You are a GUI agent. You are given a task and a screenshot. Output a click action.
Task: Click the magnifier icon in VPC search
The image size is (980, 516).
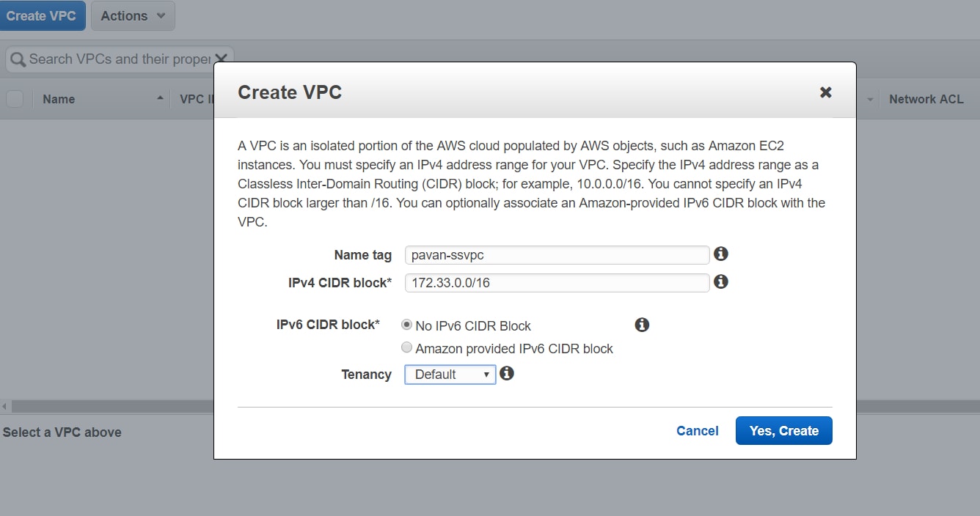pyautogui.click(x=18, y=59)
